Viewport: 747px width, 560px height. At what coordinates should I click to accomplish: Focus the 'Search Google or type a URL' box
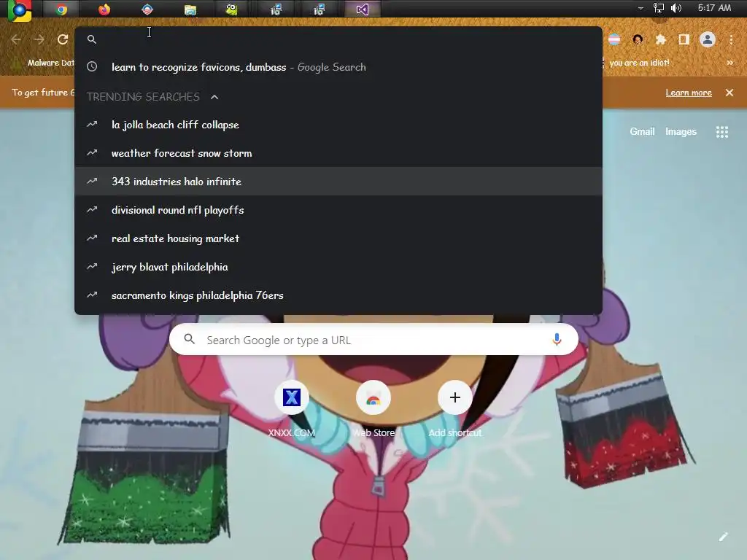[373, 339]
